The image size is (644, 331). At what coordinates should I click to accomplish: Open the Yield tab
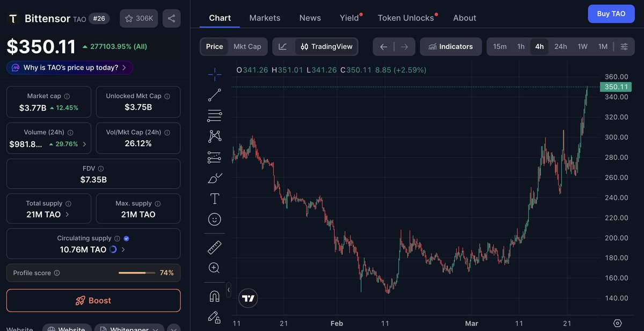coord(349,18)
